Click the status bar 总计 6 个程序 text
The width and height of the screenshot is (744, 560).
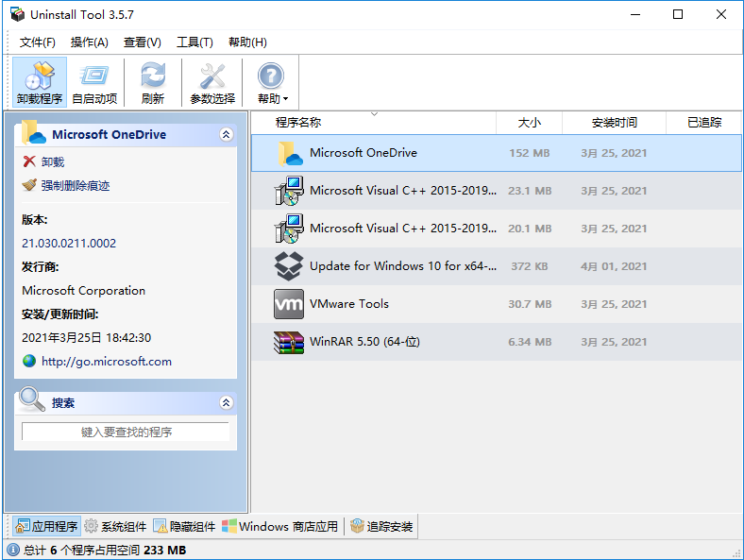[105, 550]
